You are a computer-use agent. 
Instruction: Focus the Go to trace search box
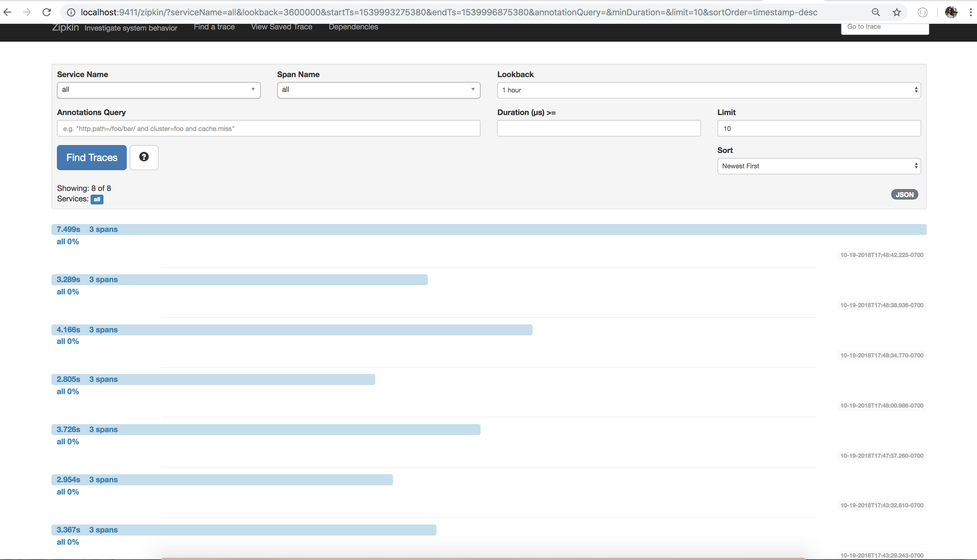click(x=884, y=27)
